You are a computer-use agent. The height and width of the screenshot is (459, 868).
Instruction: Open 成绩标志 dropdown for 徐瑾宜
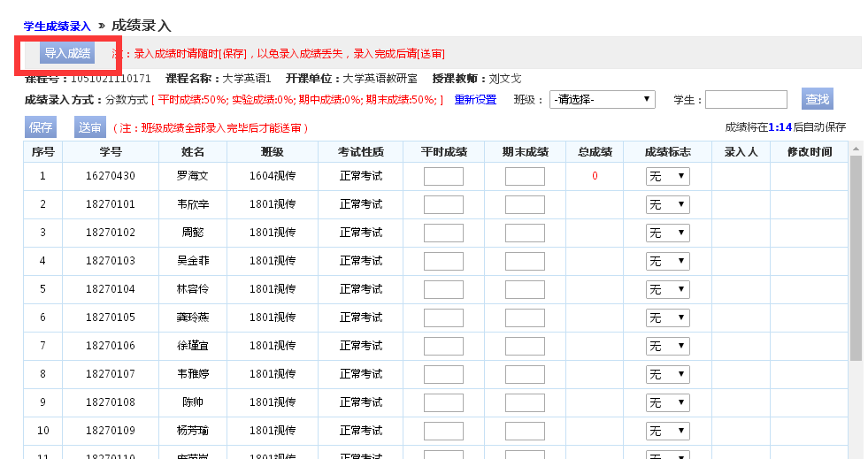pyautogui.click(x=667, y=346)
